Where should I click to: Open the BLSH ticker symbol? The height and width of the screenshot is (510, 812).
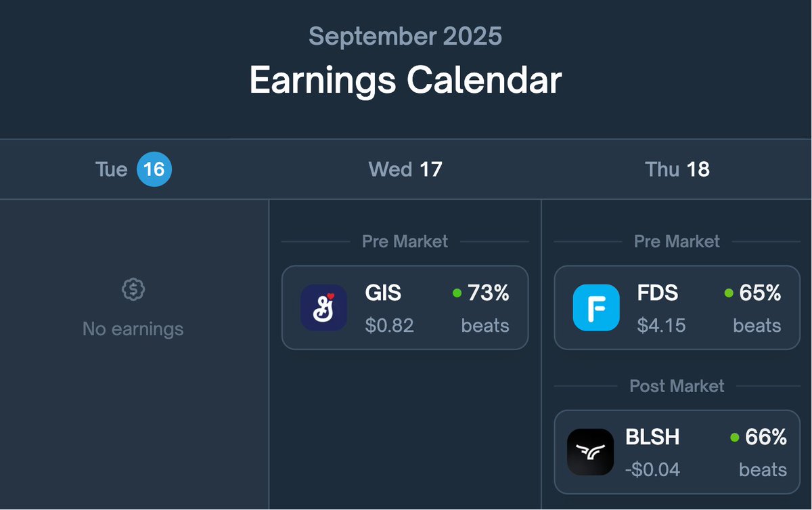(x=652, y=437)
